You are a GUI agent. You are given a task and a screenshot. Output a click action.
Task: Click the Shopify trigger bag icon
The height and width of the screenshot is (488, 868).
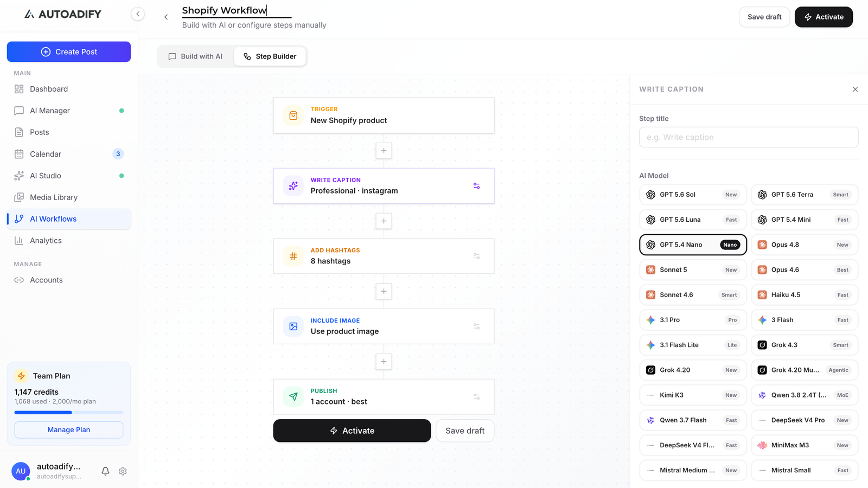pyautogui.click(x=293, y=115)
